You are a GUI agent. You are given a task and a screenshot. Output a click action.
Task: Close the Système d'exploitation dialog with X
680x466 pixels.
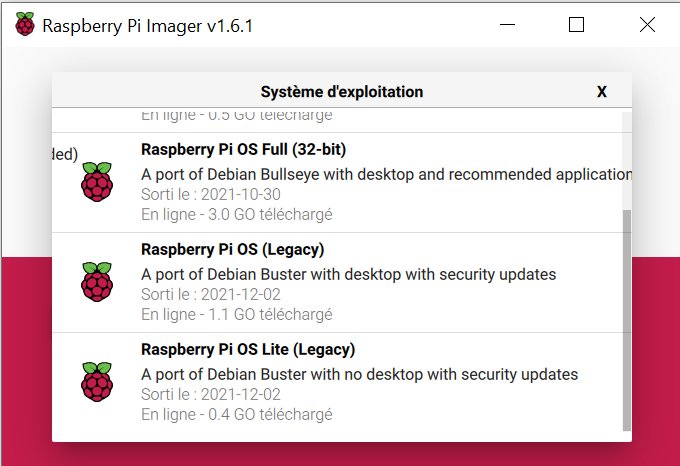tap(602, 91)
